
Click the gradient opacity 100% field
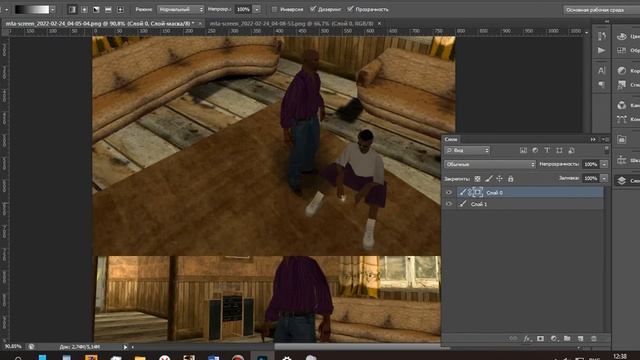243,9
